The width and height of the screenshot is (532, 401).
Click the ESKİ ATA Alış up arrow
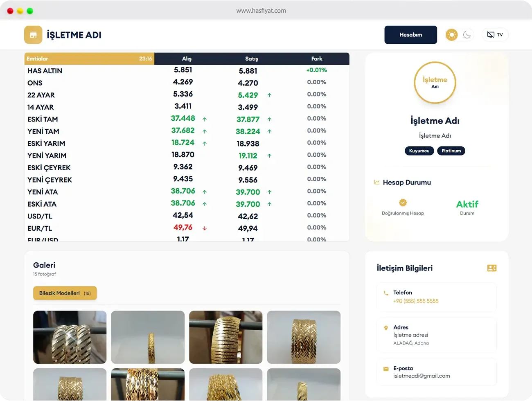point(205,204)
